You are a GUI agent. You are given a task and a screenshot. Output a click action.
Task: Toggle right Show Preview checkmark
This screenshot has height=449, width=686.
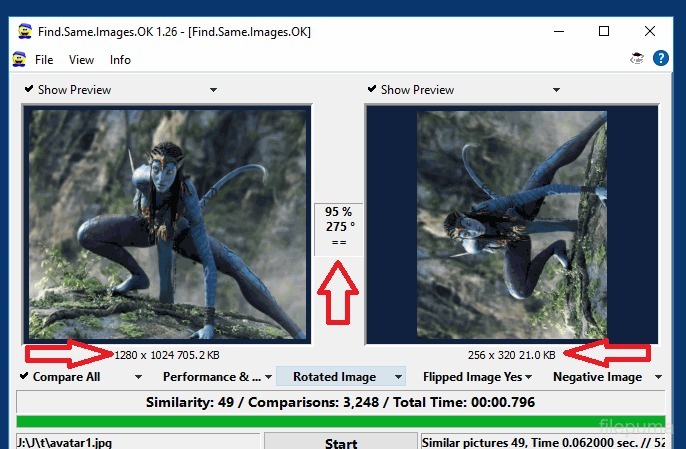[372, 89]
